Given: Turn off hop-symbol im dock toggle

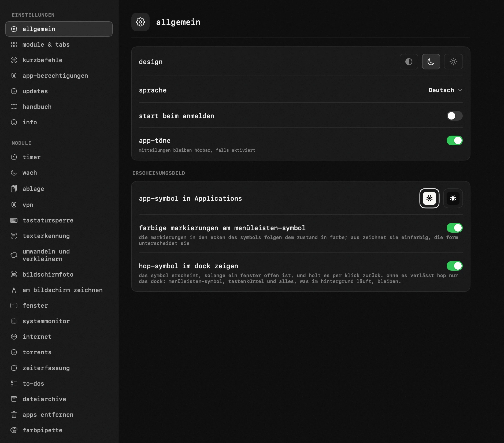Looking at the screenshot, I should point(454,266).
